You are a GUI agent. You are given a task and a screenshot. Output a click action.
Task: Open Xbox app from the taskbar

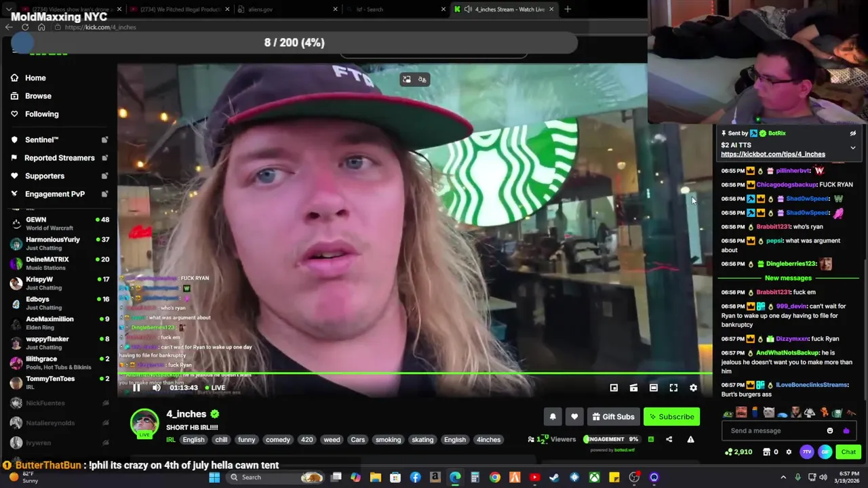coord(594,477)
